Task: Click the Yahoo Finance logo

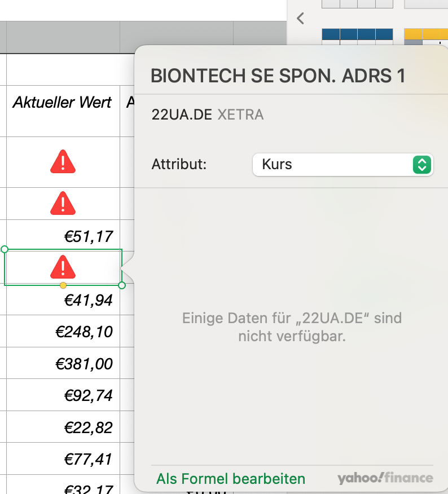Action: click(385, 478)
